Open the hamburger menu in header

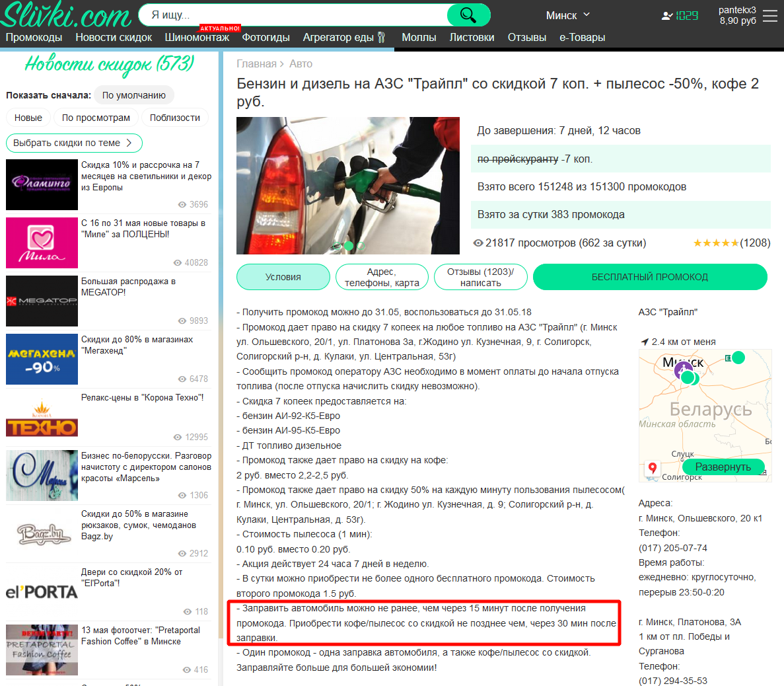(770, 16)
